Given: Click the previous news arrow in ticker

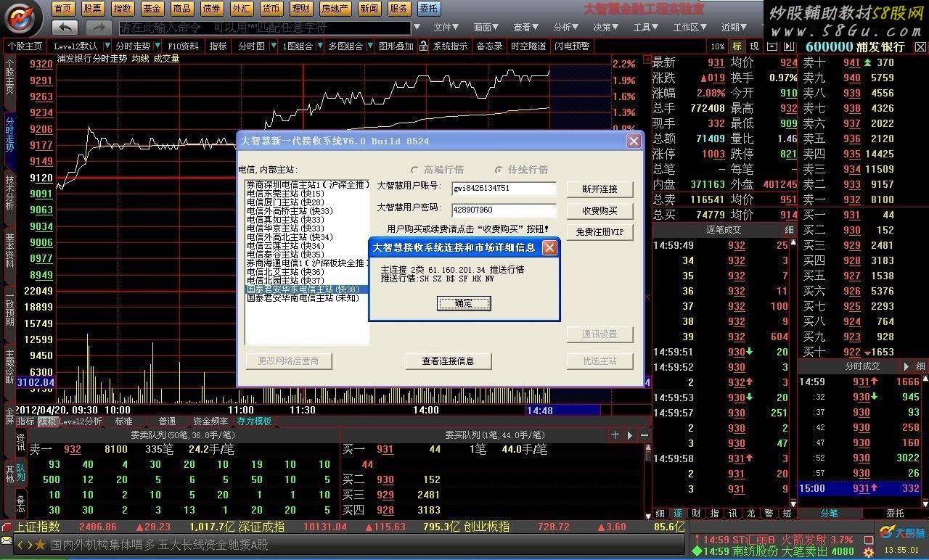Looking at the screenshot, I should tap(20, 545).
